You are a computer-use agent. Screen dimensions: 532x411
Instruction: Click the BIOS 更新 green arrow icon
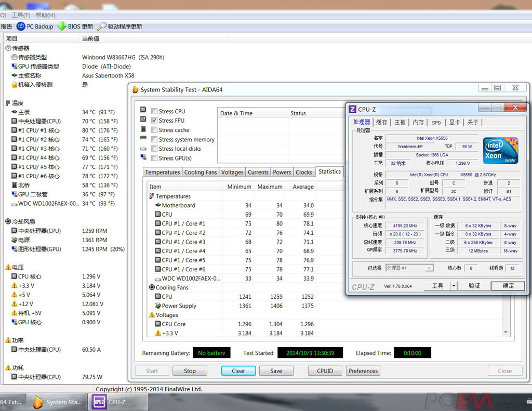(x=62, y=26)
